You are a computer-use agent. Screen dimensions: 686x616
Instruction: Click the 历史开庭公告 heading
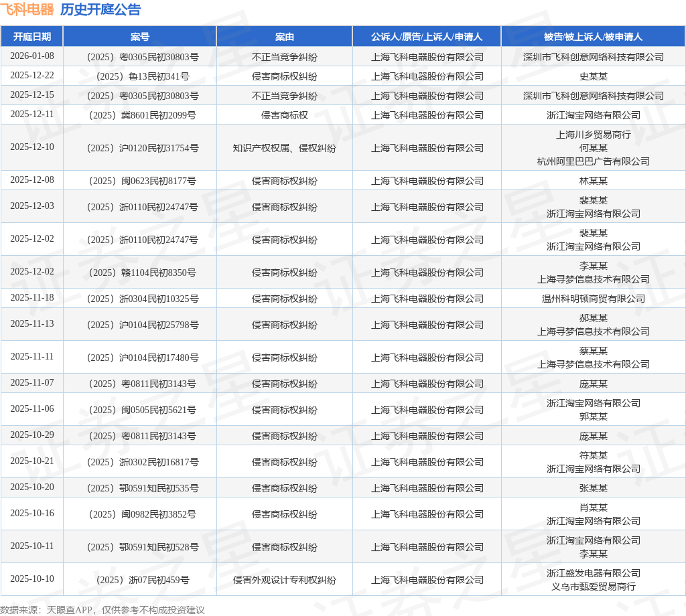tap(100, 9)
